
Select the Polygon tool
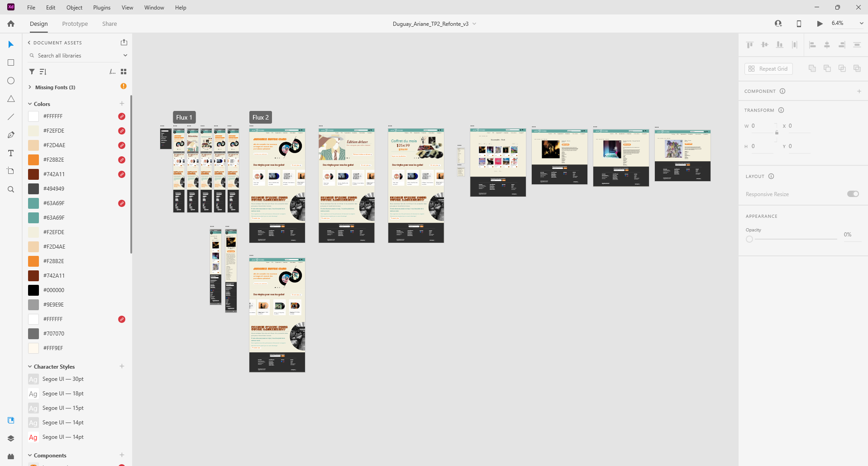pyautogui.click(x=11, y=99)
